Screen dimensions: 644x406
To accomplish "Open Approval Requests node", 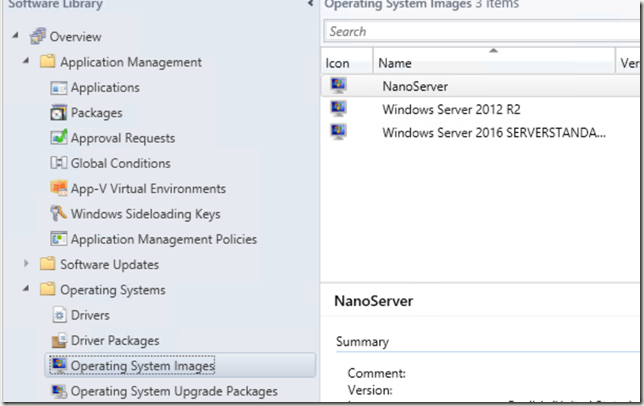I will [123, 138].
